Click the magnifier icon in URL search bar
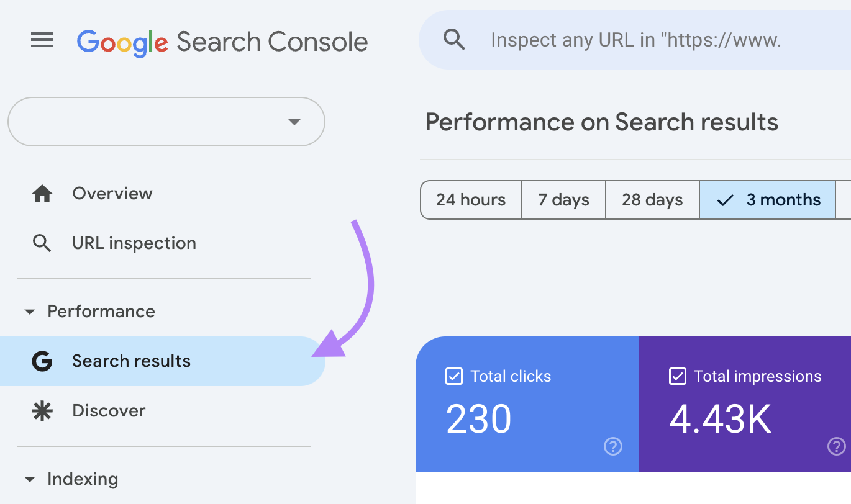Image resolution: width=851 pixels, height=504 pixels. (x=454, y=40)
